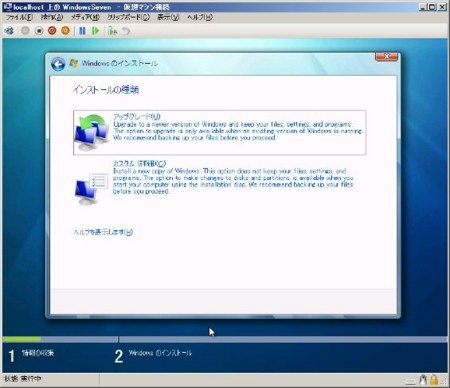Minimize the virtual machine connection window
This screenshot has height=388, width=450.
(423, 7)
